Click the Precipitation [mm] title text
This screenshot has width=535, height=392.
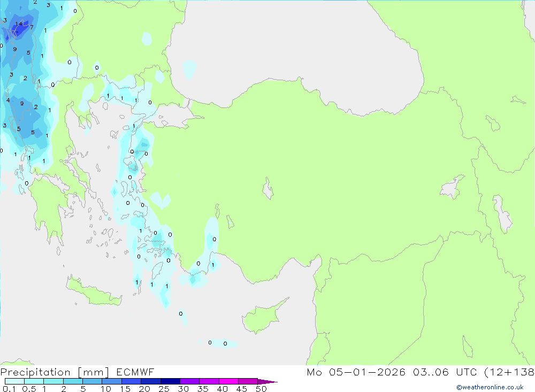pyautogui.click(x=55, y=372)
